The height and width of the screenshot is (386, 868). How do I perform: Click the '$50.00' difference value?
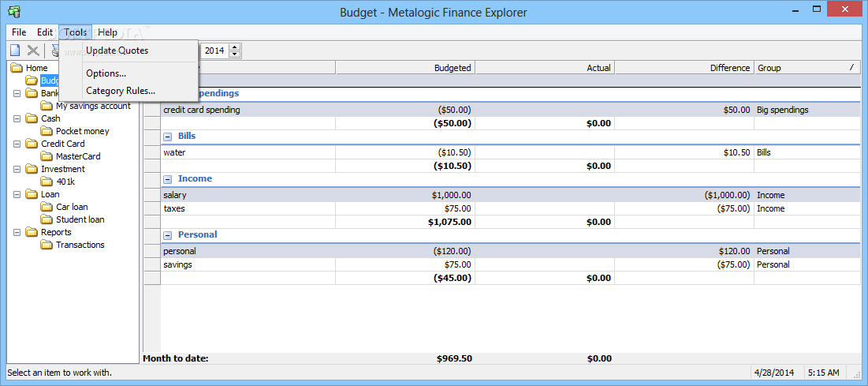pos(737,110)
